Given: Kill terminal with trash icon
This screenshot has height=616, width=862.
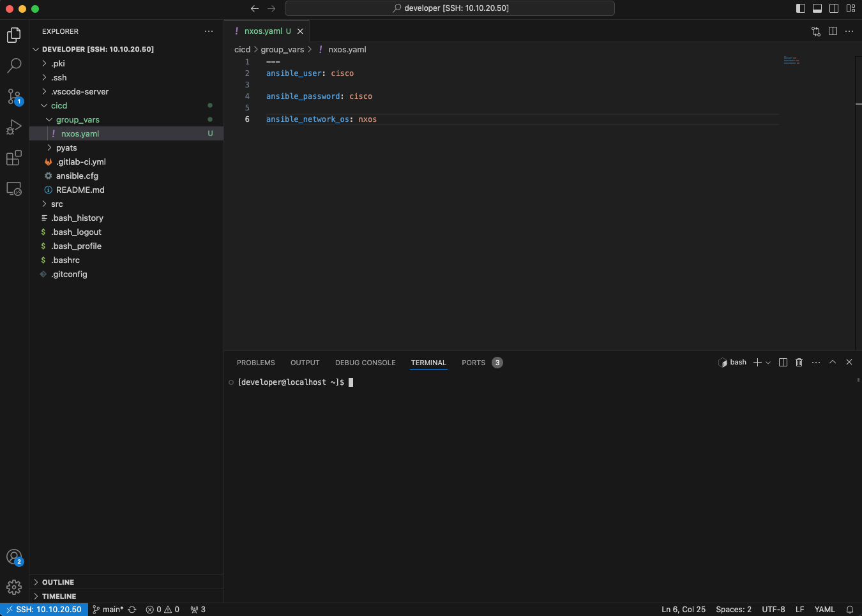Looking at the screenshot, I should pos(799,363).
